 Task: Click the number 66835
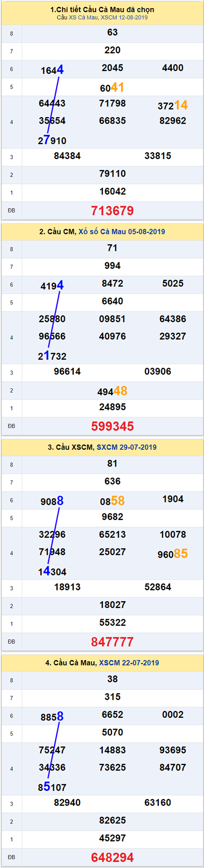[112, 121]
